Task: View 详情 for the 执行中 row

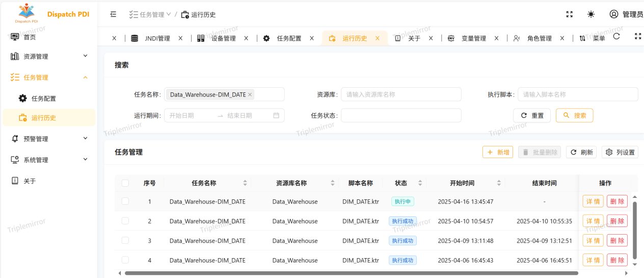Action: [x=593, y=201]
